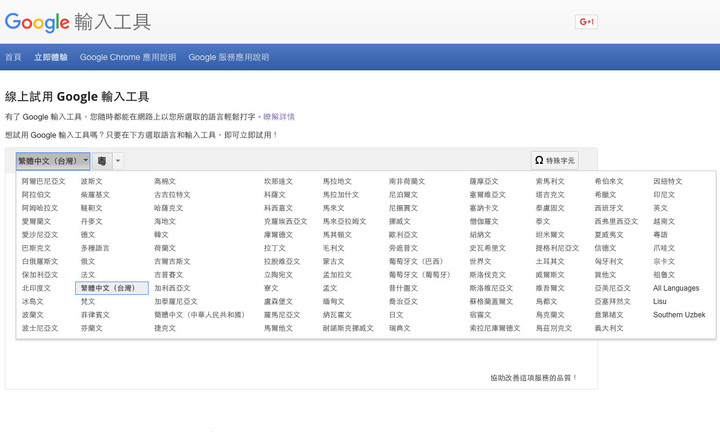Click the G+1 share button
The height and width of the screenshot is (432, 720).
586,22
